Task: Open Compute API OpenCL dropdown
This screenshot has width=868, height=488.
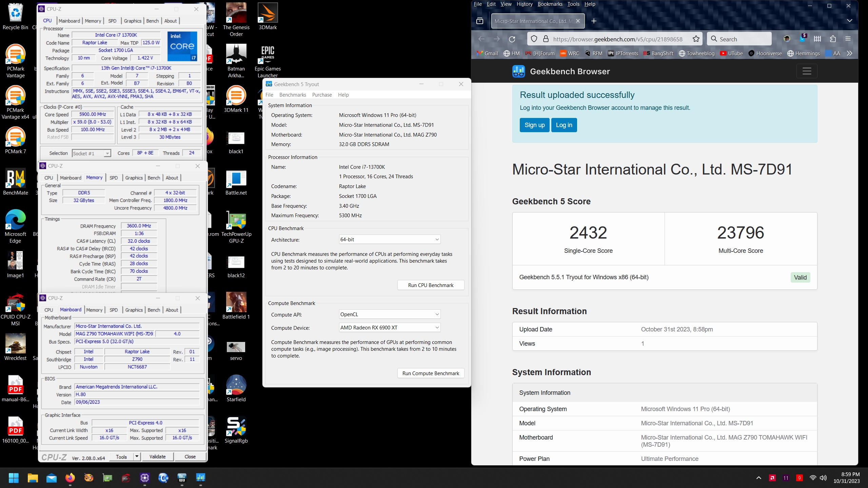Action: [390, 314]
